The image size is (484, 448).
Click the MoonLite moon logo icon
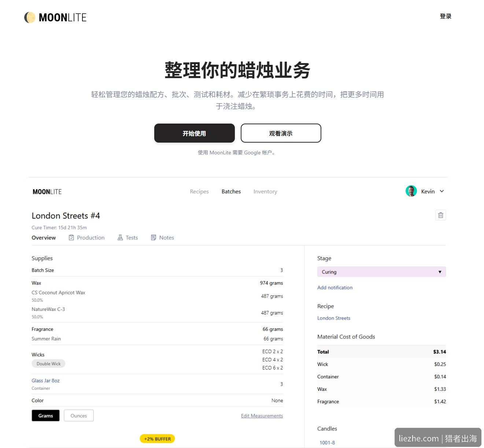30,17
